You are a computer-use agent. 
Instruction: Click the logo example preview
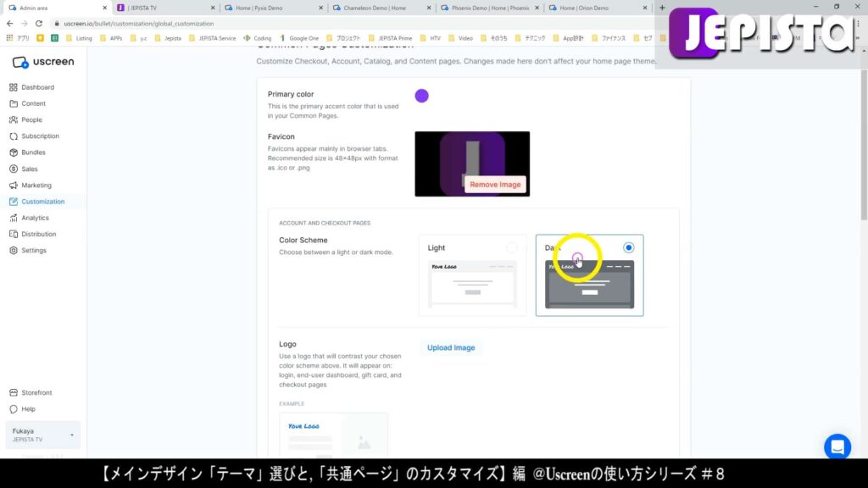point(333,435)
